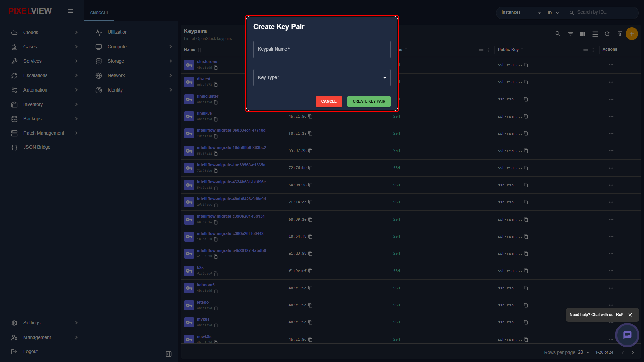Click the orange plus add keypair button
This screenshot has width=644, height=362.
click(632, 34)
